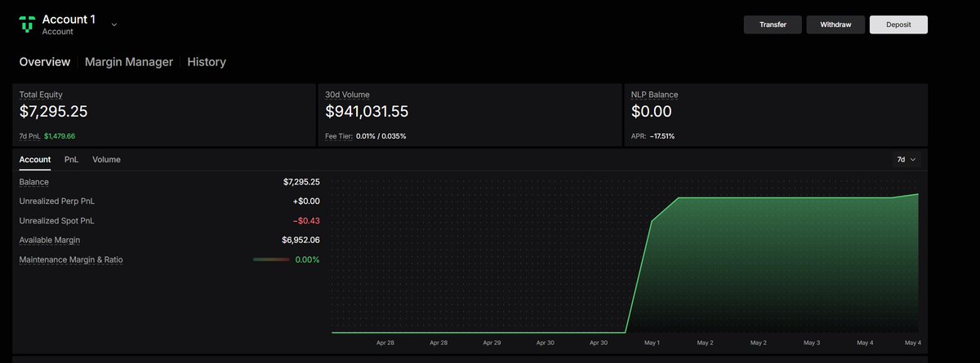Screen dimensions: 980x363
Task: Click the $7,295.25 total equity value
Action: [53, 112]
